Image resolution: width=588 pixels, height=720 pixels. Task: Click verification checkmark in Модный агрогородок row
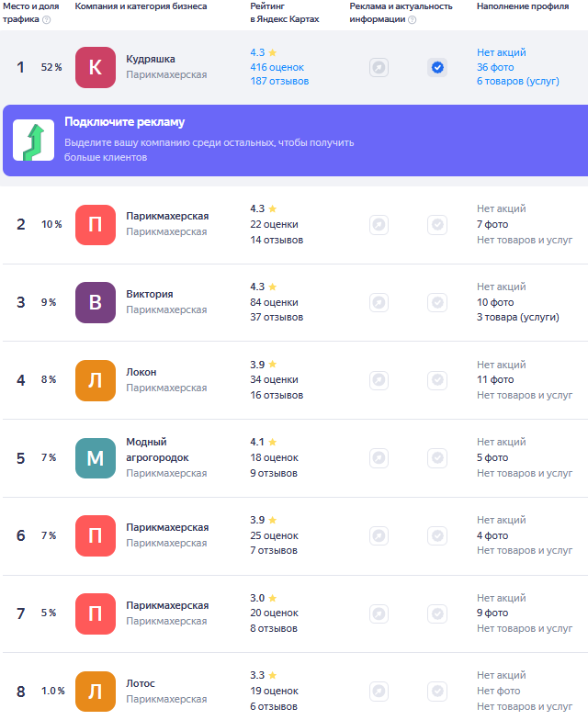coord(437,457)
